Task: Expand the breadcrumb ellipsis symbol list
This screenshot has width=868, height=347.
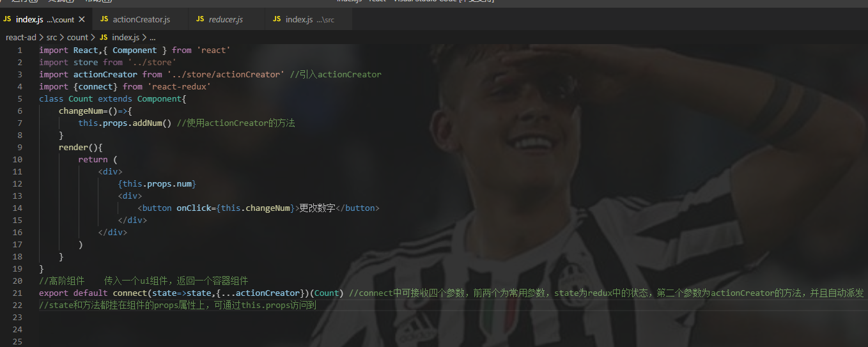Action: 152,38
